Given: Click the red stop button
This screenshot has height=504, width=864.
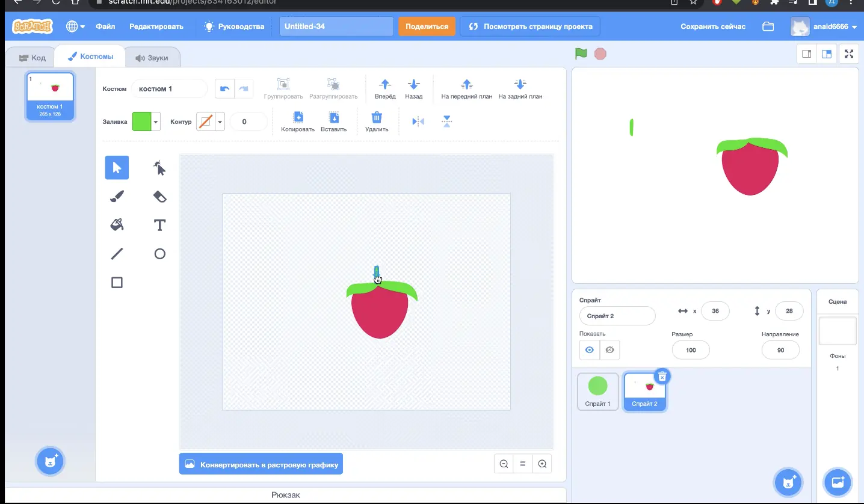Looking at the screenshot, I should (x=600, y=54).
